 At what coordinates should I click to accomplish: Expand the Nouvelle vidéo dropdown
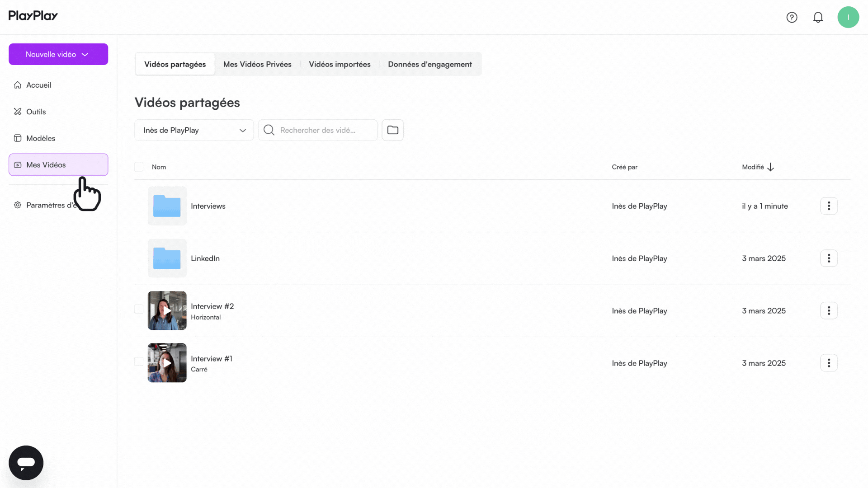(x=58, y=54)
